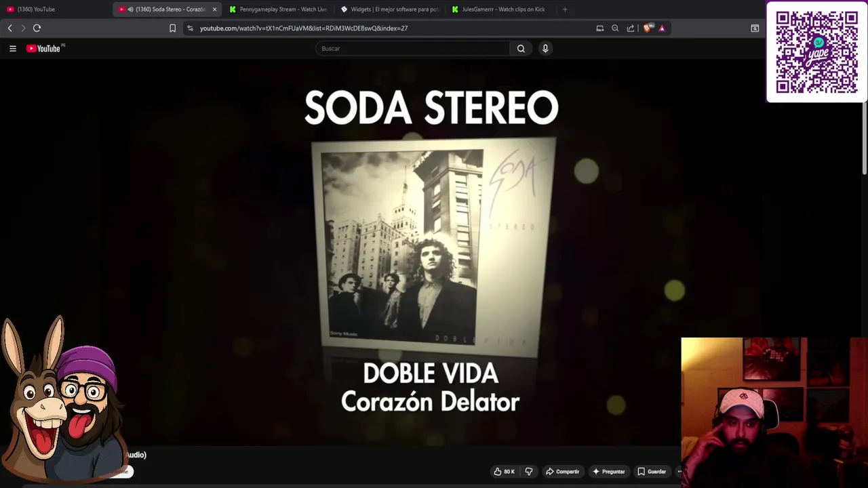Open the browser sidebar panel icon
This screenshot has width=868, height=488.
click(755, 28)
